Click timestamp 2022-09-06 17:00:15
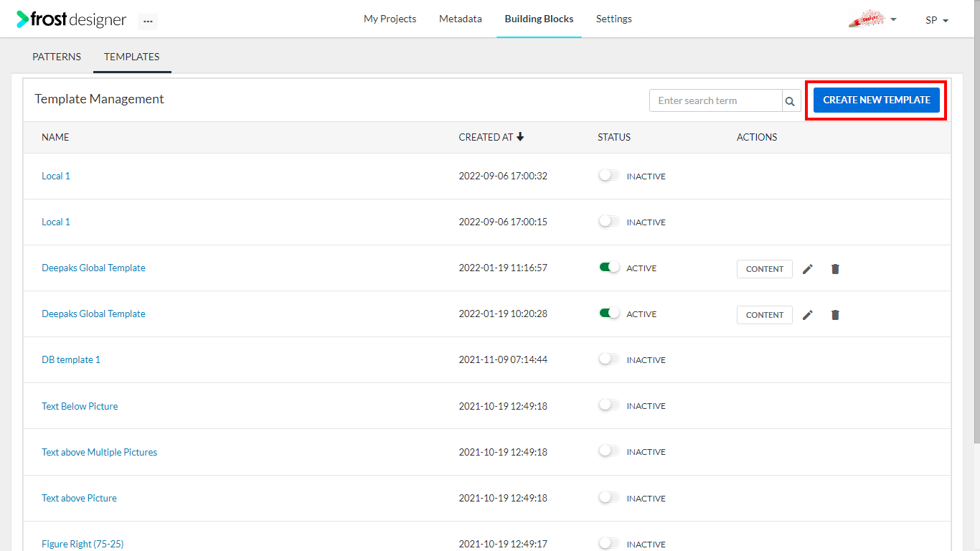 pyautogui.click(x=503, y=222)
